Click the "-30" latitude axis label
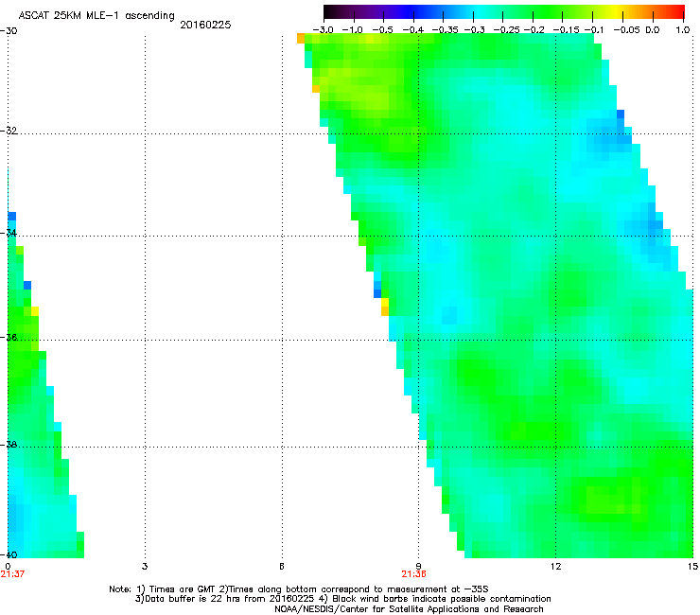This screenshot has height=615, width=700. click(x=9, y=31)
